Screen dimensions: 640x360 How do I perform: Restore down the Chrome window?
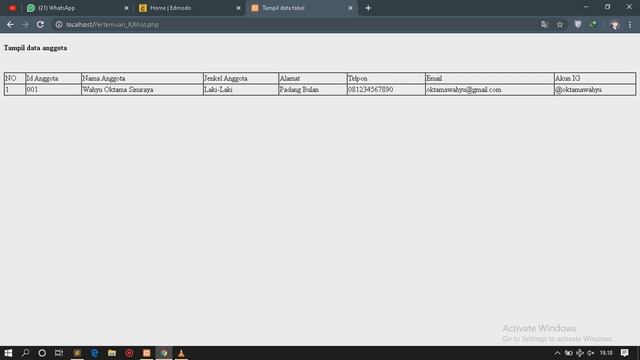[607, 7]
